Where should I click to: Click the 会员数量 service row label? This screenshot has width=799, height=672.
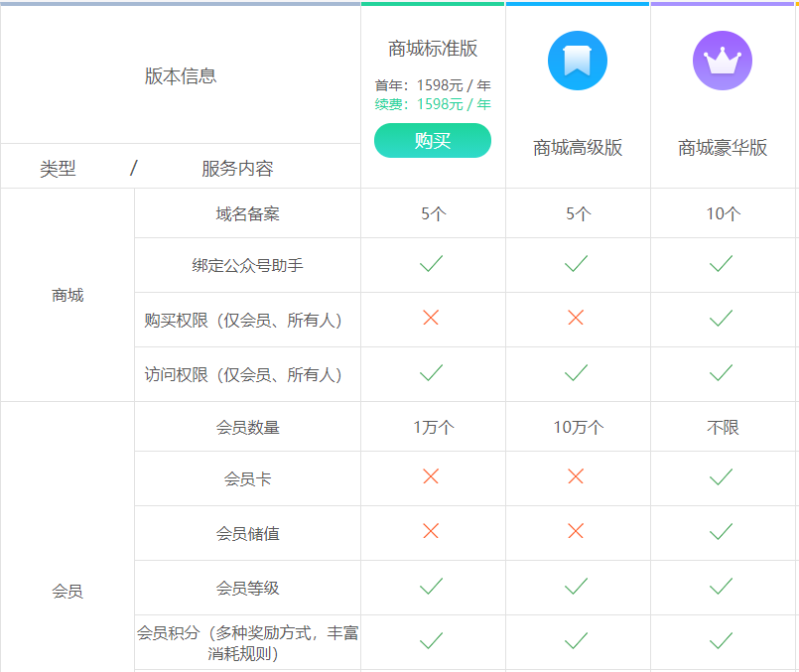(x=247, y=428)
